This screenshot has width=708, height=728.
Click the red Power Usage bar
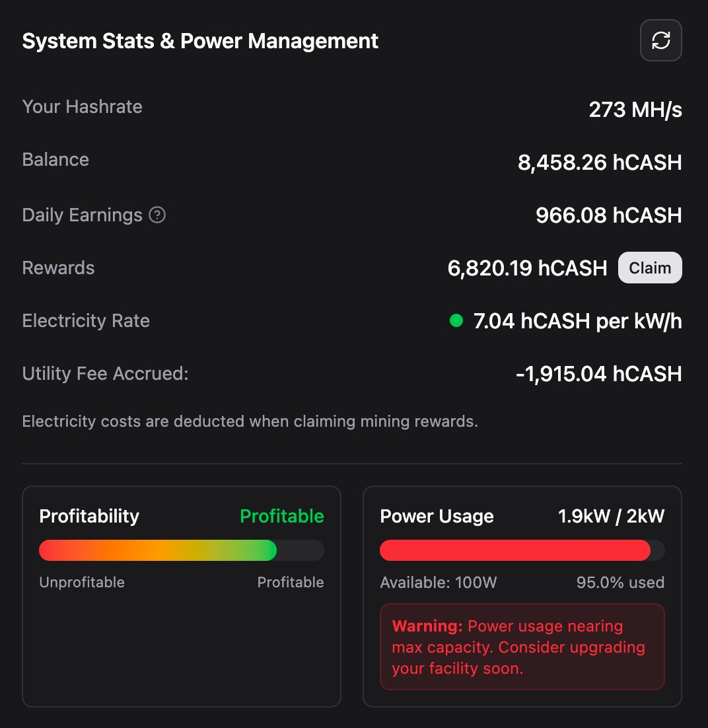coord(522,550)
